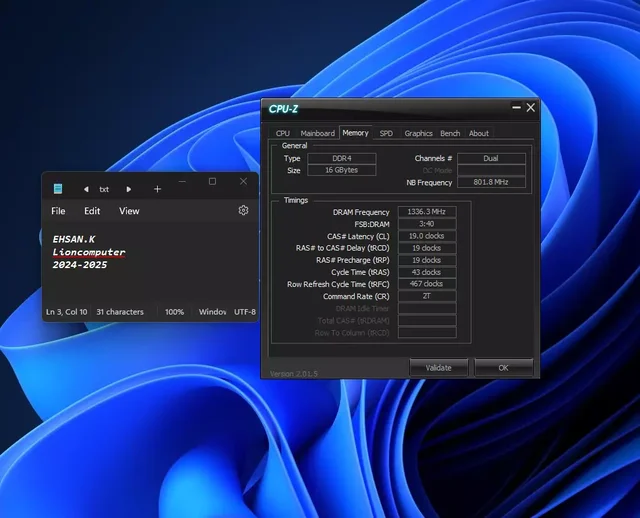The height and width of the screenshot is (518, 640).
Task: Close the CPU-Z window
Action: pos(530,107)
